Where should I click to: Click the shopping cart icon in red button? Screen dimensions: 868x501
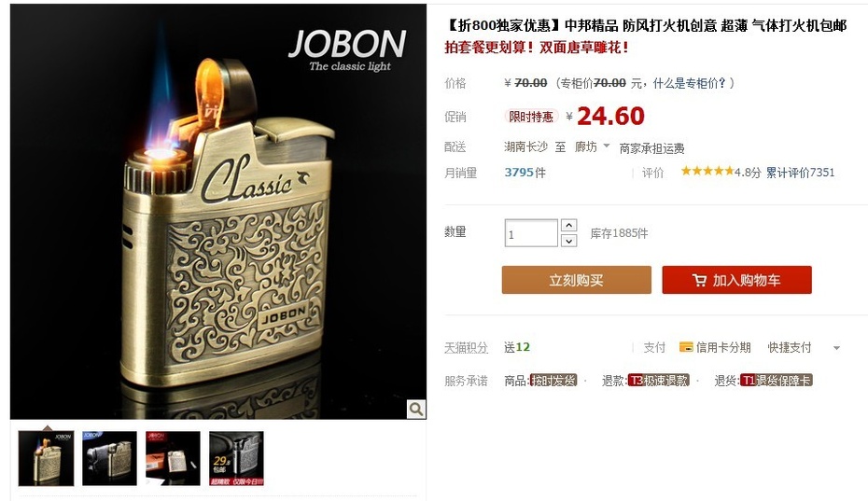(x=699, y=280)
